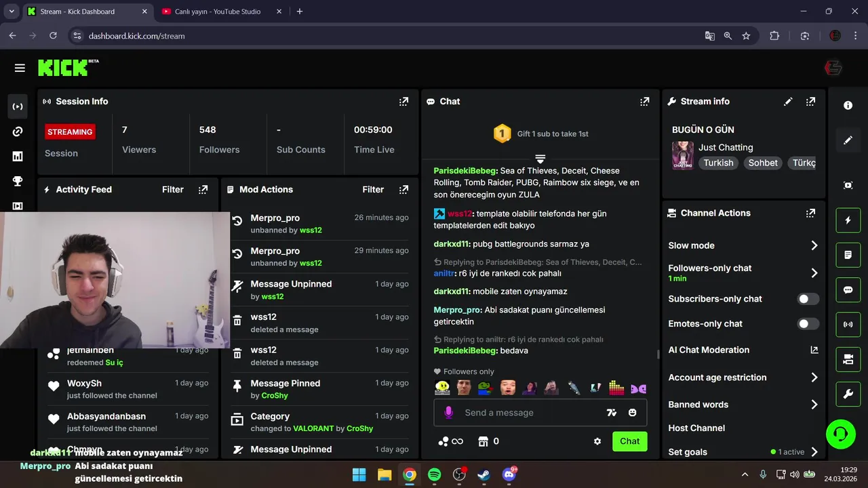Bookmark this page with star icon

(x=746, y=36)
